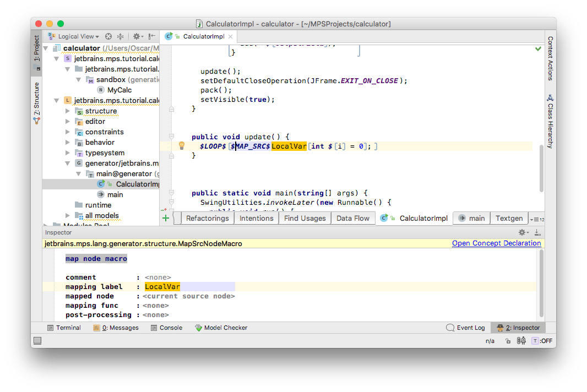587x392 pixels.
Task: Switch to the Textgen tab
Action: pyautogui.click(x=509, y=218)
